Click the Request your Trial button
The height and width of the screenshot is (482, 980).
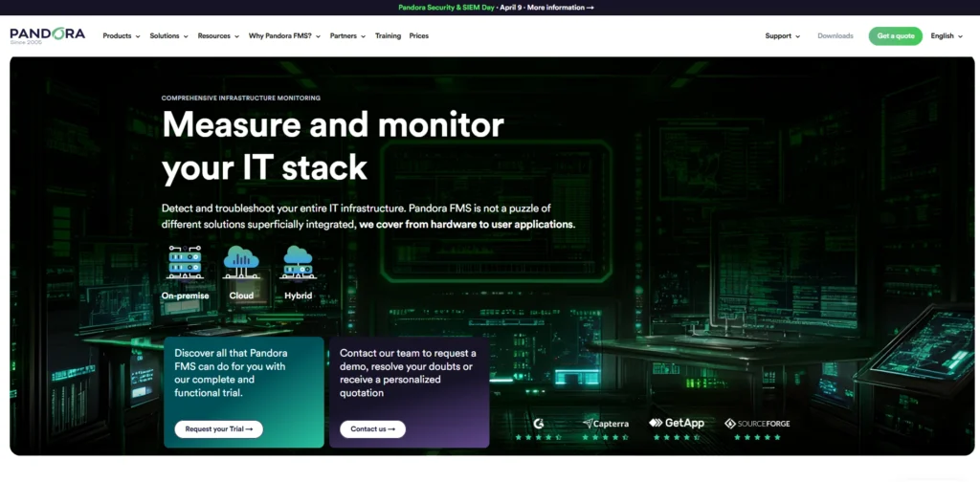pyautogui.click(x=219, y=429)
